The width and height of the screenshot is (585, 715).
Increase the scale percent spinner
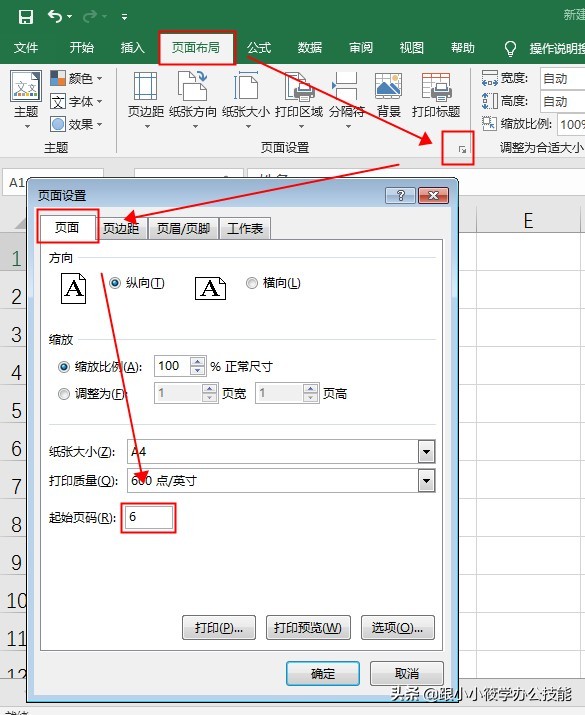click(197, 361)
